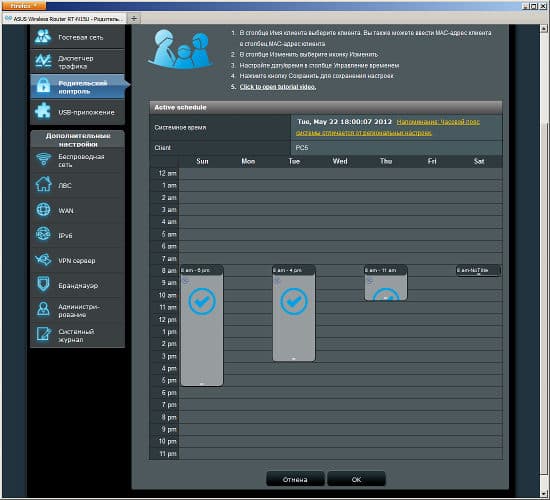This screenshot has height=500, width=550.
Task: Click the page scrollbar down arrow
Action: (x=544, y=493)
